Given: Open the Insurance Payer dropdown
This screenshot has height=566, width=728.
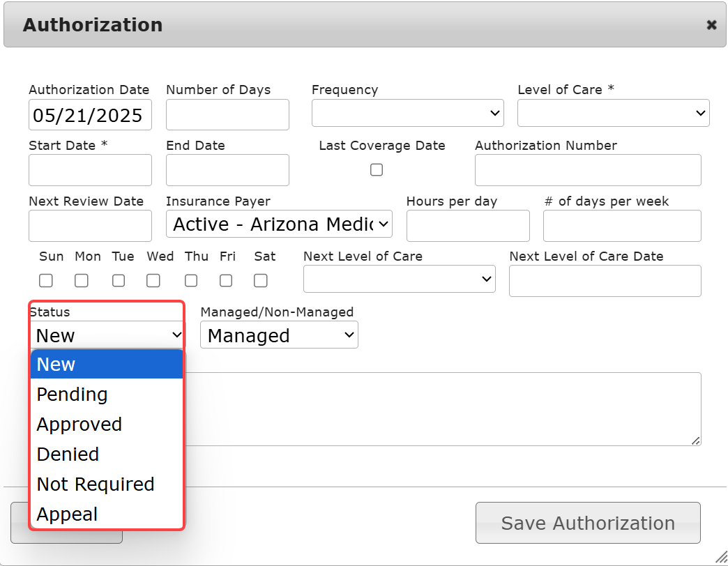Looking at the screenshot, I should coord(279,224).
